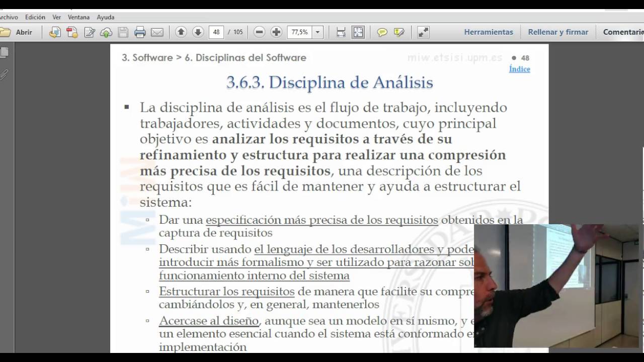Click the Abrir open file button

[x=17, y=32]
